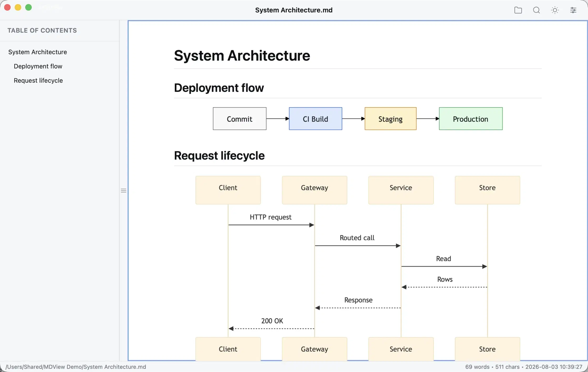Click the bottom Gateway participant box
This screenshot has height=372, width=588.
pyautogui.click(x=314, y=349)
